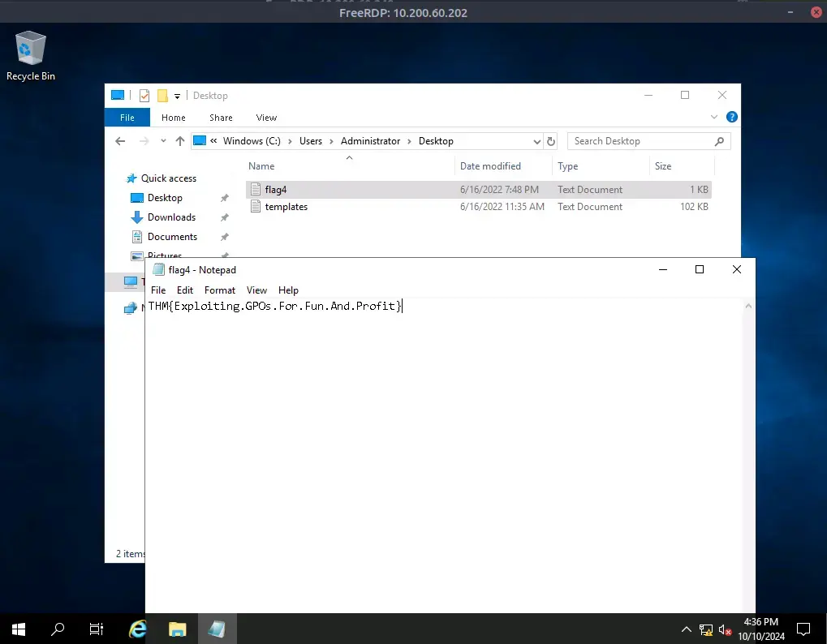Screen dimensions: 827x644
Task: Open Task View on the taskbar
Action: coord(97,629)
